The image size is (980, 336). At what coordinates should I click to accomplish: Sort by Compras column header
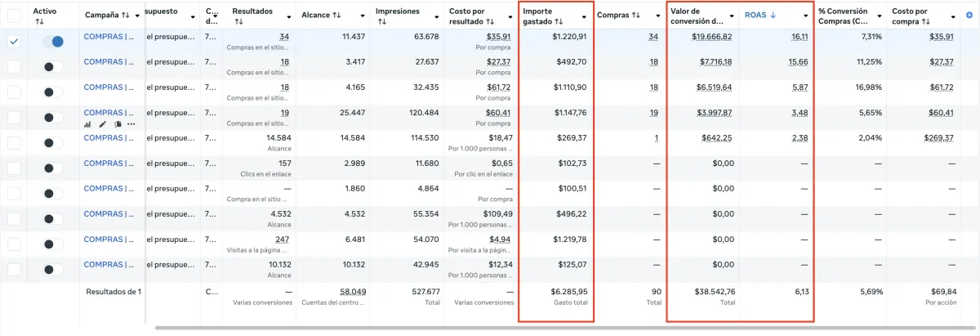point(618,16)
